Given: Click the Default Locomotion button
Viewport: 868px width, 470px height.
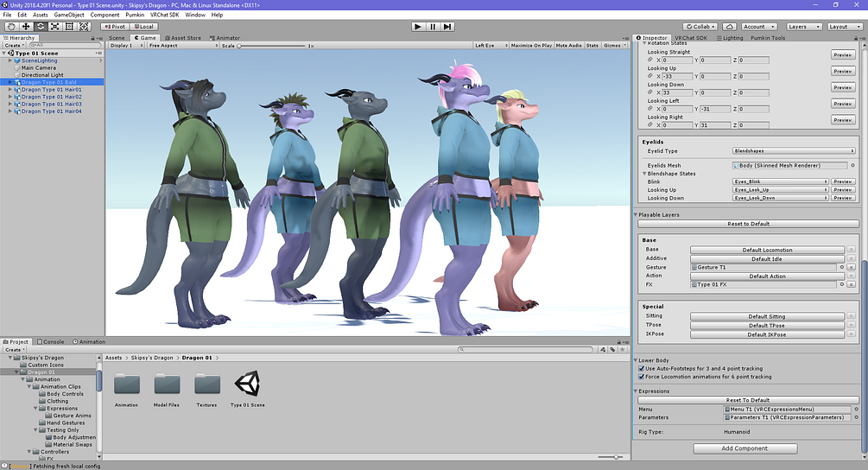Looking at the screenshot, I should tap(767, 251).
